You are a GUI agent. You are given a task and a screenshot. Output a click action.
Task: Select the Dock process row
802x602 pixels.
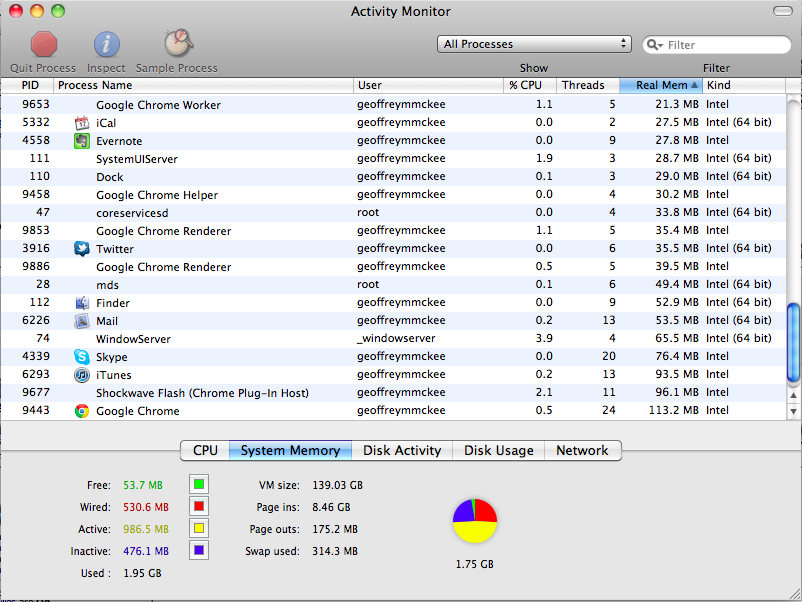pyautogui.click(x=393, y=176)
